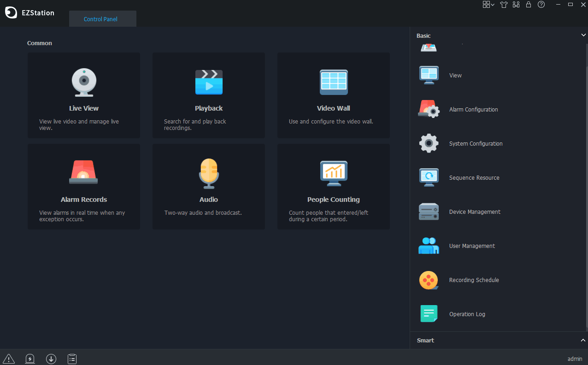Viewport: 588px width, 365px height.
Task: Open the shirt-shaped skin theme menu
Action: pyautogui.click(x=504, y=5)
